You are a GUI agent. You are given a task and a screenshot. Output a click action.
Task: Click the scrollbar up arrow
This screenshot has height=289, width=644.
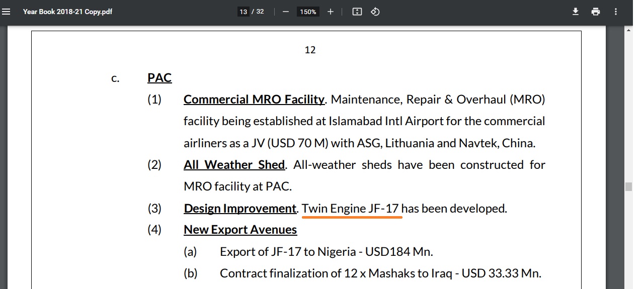tap(628, 30)
